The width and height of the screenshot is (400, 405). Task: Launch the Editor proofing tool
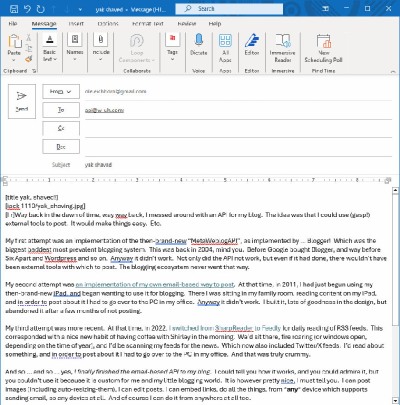tap(252, 45)
